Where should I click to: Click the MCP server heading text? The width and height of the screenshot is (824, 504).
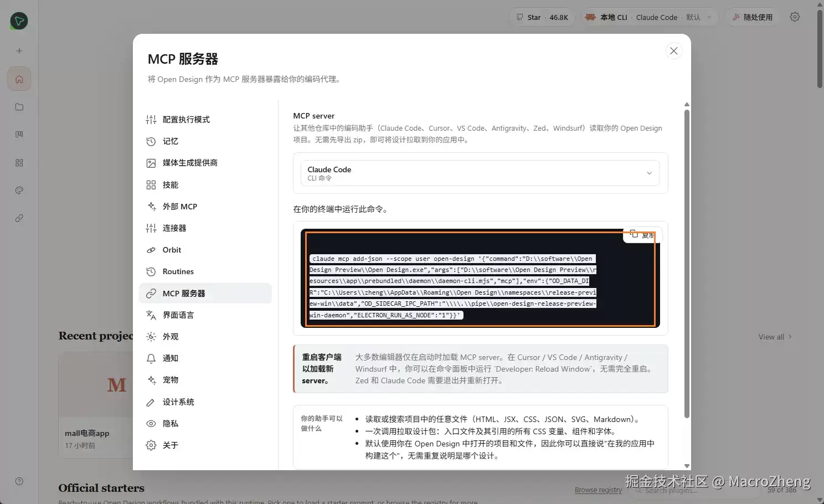313,116
